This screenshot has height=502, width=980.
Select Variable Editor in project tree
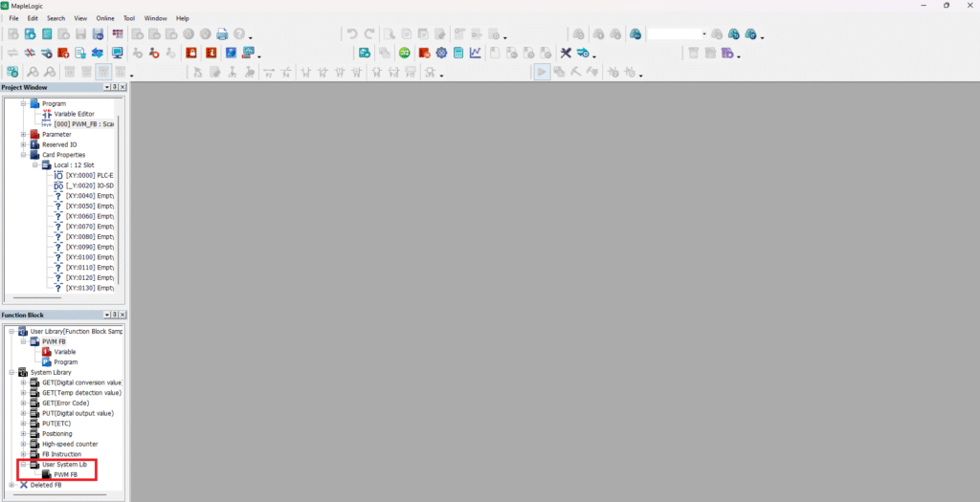(74, 114)
